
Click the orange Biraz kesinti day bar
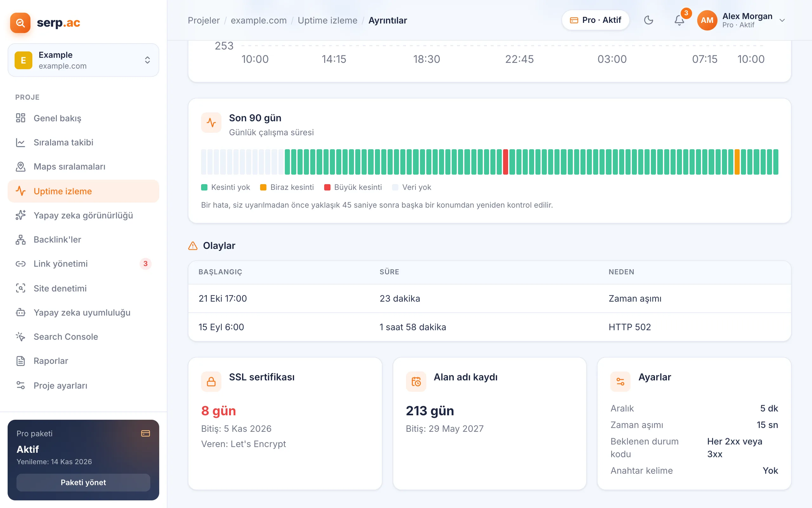pyautogui.click(x=737, y=162)
